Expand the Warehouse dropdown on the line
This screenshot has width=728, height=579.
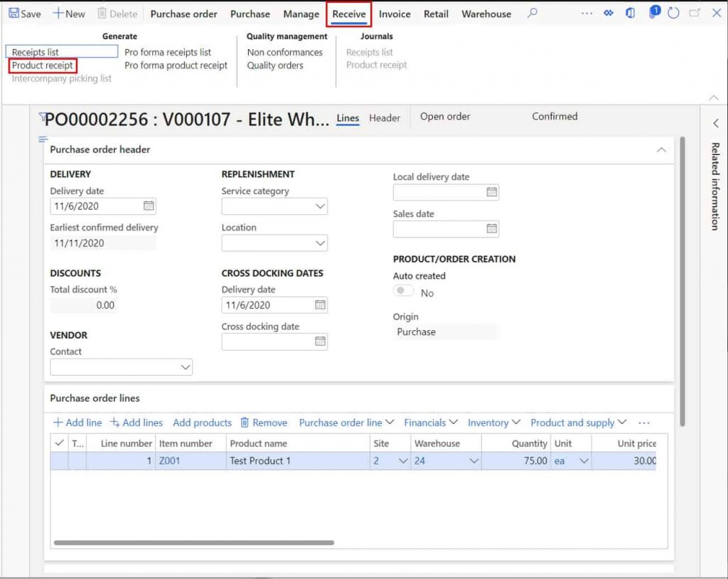[473, 461]
